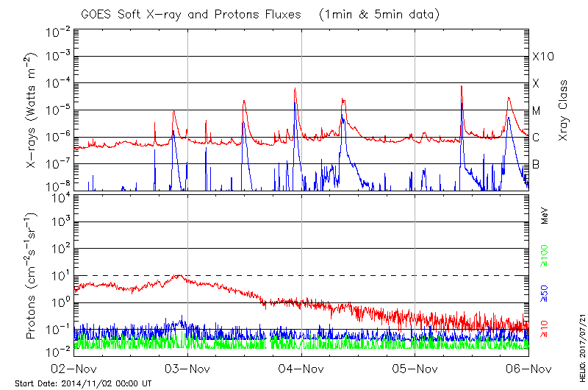
Task: Click the dashed threshold line in protons panel
Action: 367,275
